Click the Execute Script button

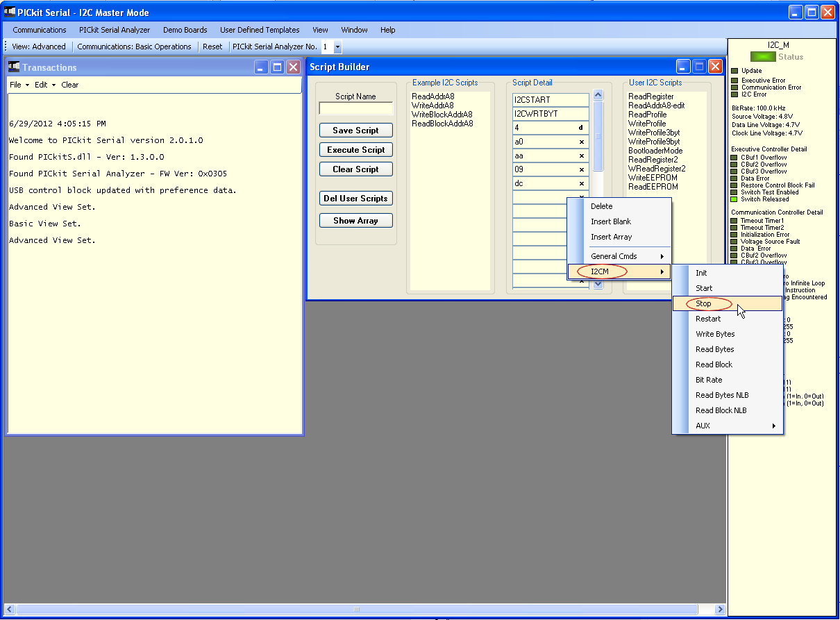[x=356, y=149]
